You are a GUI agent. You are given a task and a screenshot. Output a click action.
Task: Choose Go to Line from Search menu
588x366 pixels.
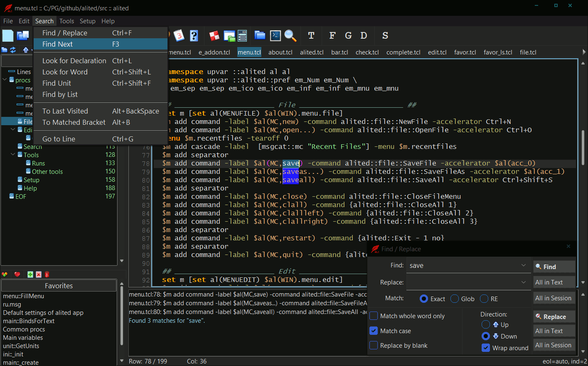tap(59, 139)
